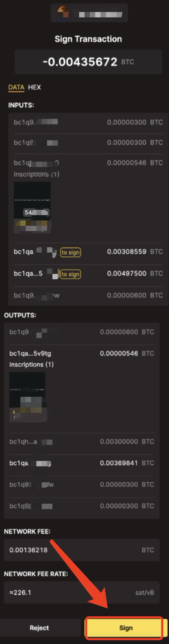The height and width of the screenshot is (644, 169).
Task: Select the DATA tab
Action: point(16,87)
